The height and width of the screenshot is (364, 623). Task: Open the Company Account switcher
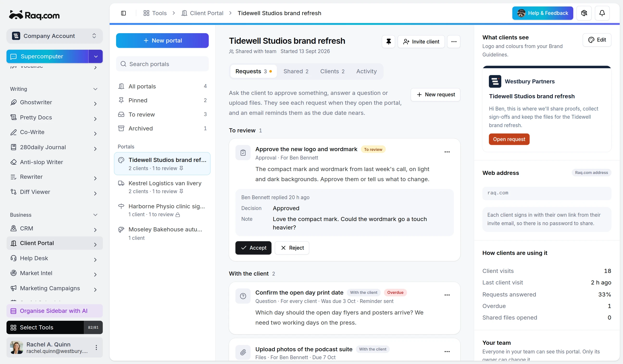(54, 36)
